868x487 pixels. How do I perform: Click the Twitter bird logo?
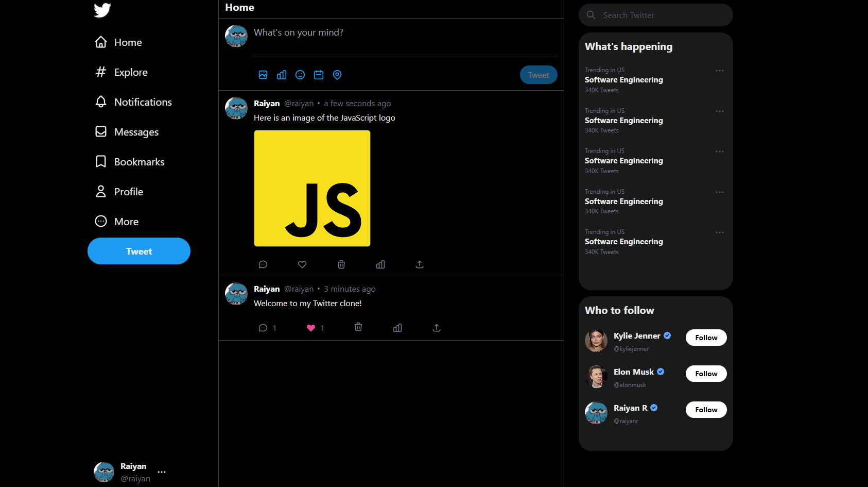102,10
